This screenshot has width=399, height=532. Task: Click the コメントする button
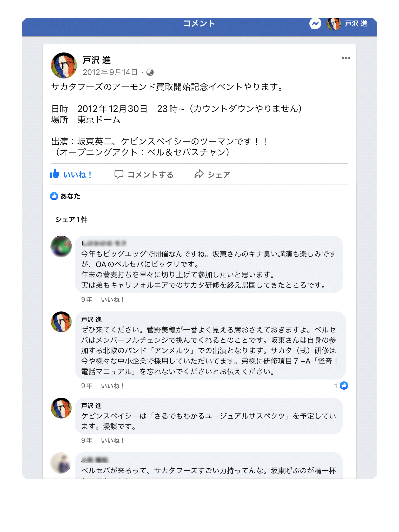144,175
